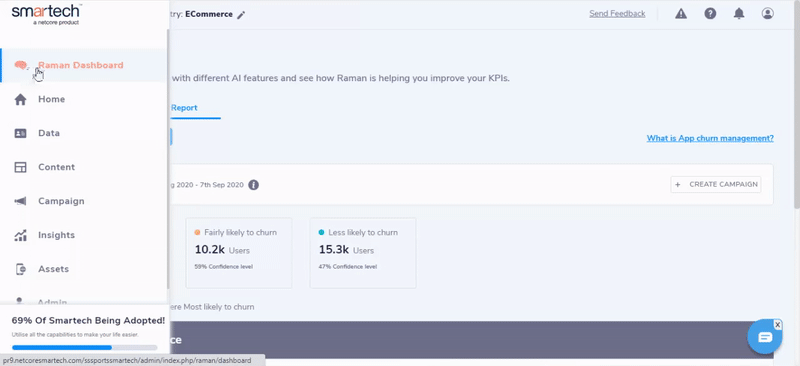Image resolution: width=800 pixels, height=366 pixels.
Task: Click the Send Feedback link
Action: coord(617,14)
